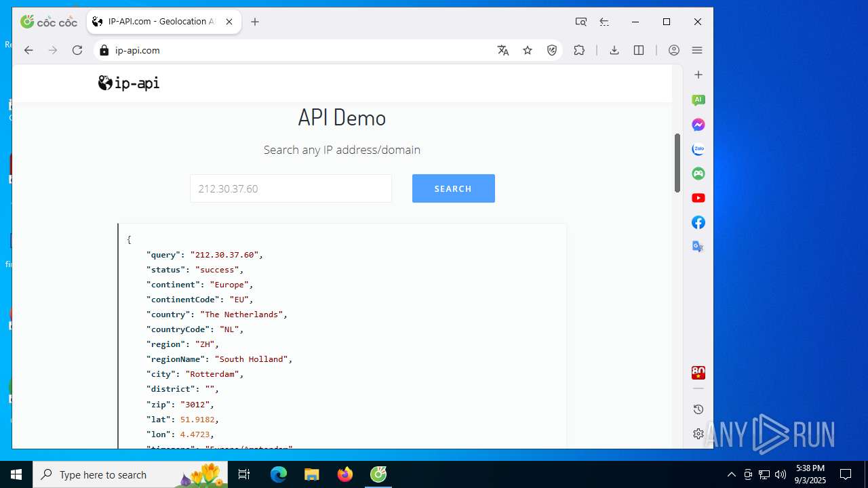
Task: Open a new browser tab
Action: (x=255, y=22)
